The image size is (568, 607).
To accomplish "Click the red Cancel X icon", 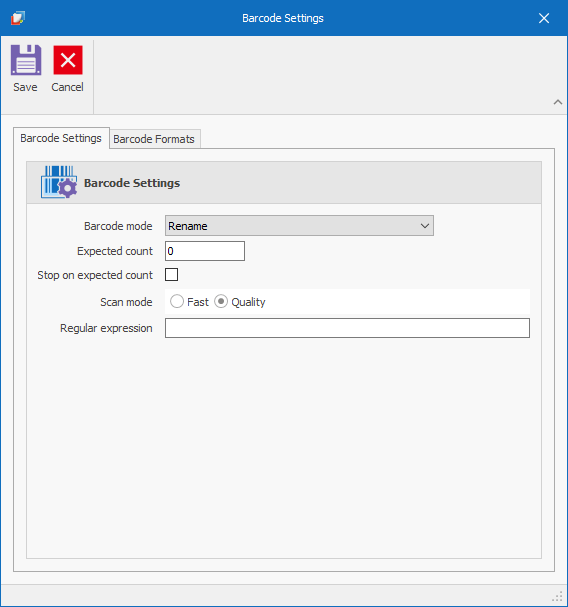I will pyautogui.click(x=68, y=60).
